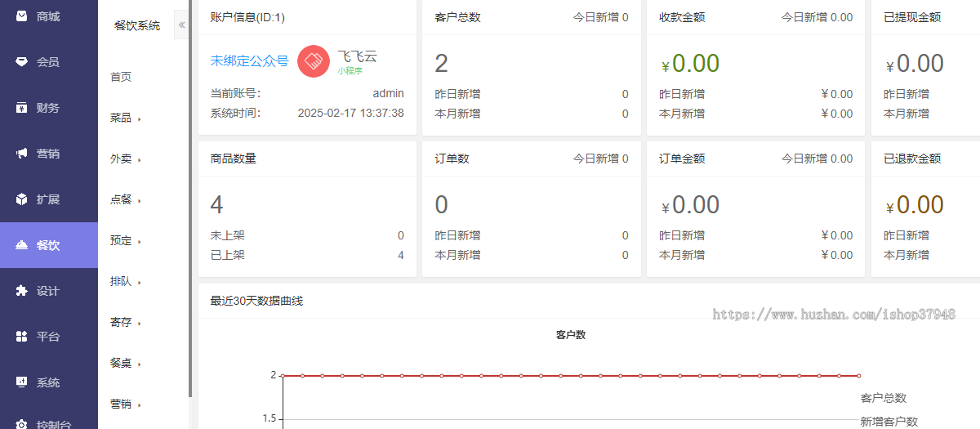
Task: Click the 餐饮 dish cover icon
Action: tap(21, 245)
